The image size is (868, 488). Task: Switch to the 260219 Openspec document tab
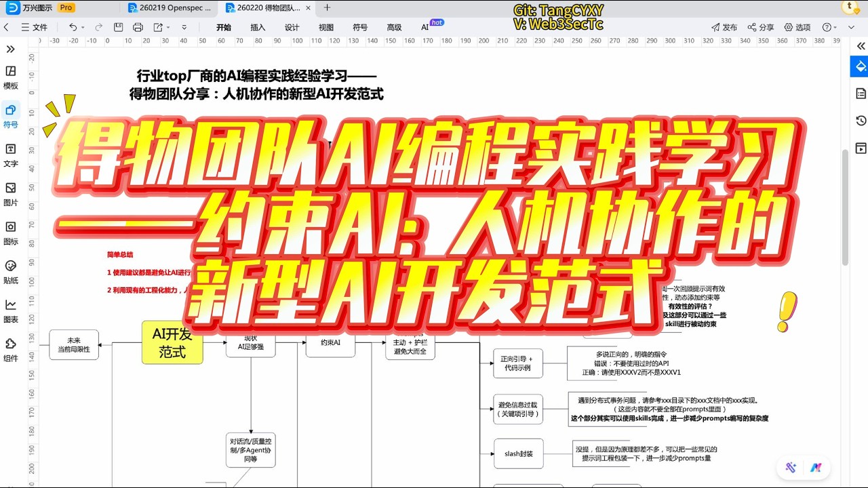170,7
